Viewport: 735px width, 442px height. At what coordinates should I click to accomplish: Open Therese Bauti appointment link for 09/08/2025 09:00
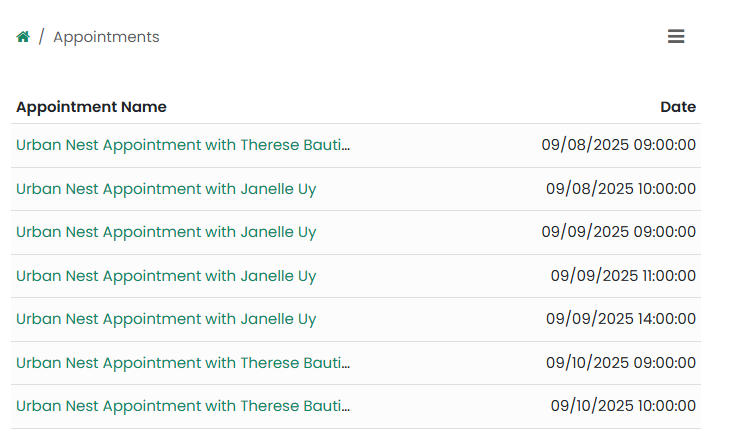183,145
